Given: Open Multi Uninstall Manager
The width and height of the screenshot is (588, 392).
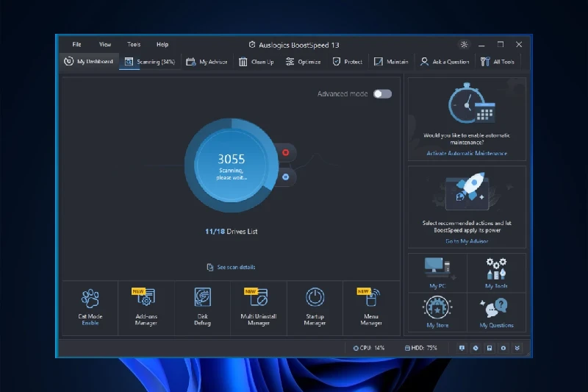Looking at the screenshot, I should pos(259,307).
